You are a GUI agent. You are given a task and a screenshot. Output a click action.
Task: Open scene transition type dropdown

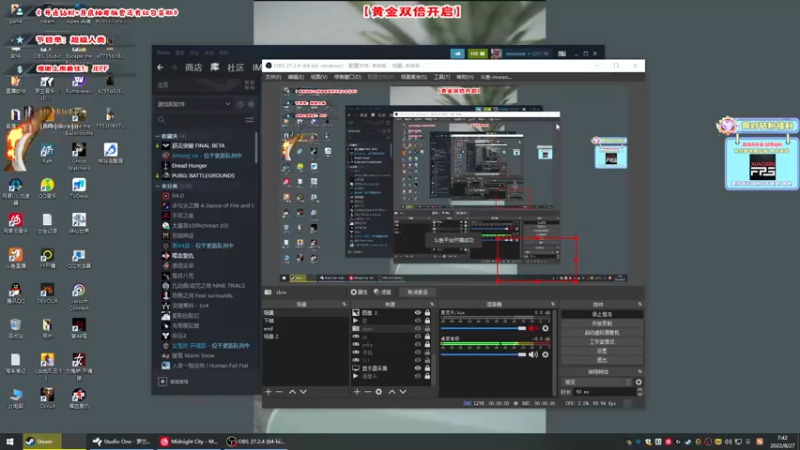pos(597,382)
